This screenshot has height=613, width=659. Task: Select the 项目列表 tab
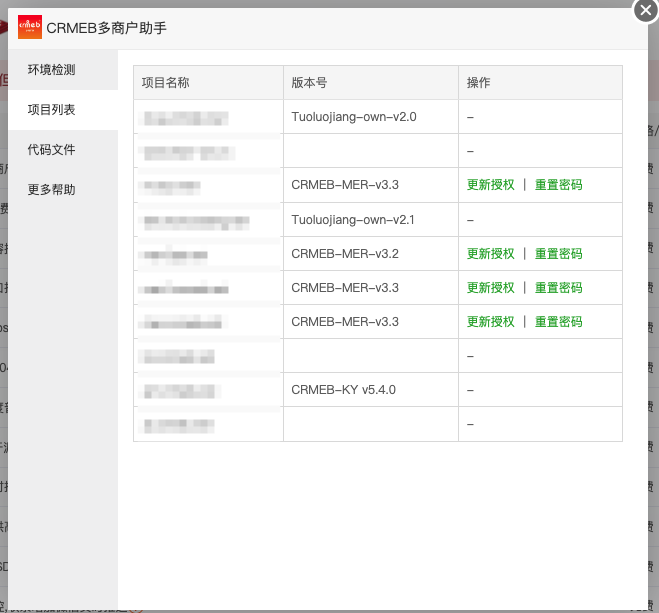coord(63,110)
